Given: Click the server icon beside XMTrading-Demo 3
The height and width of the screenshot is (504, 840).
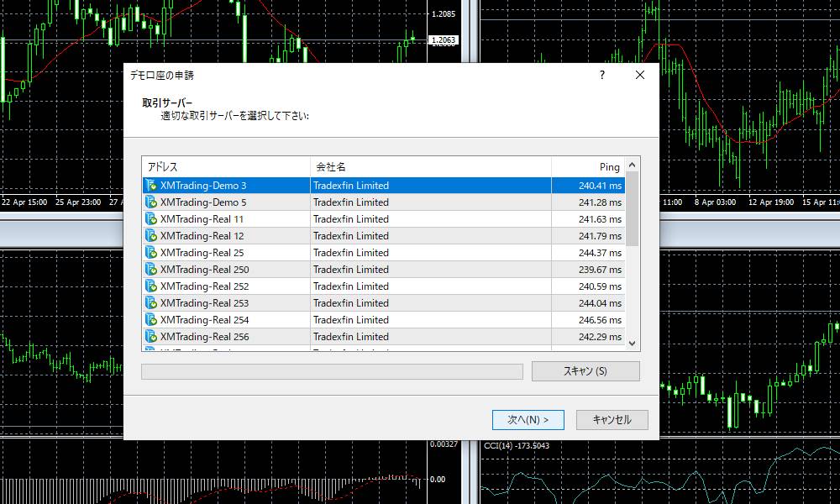Looking at the screenshot, I should (150, 185).
